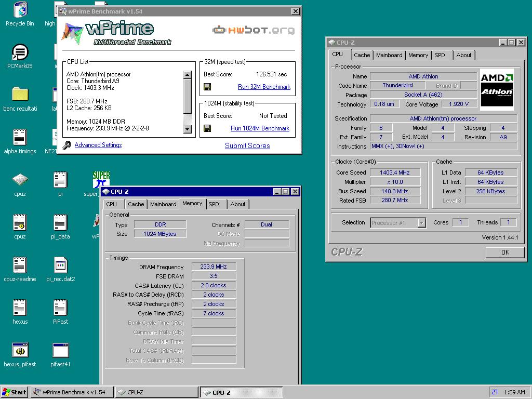Run the 32M Benchmark
Image resolution: width=532 pixels, height=399 pixels.
click(264, 87)
